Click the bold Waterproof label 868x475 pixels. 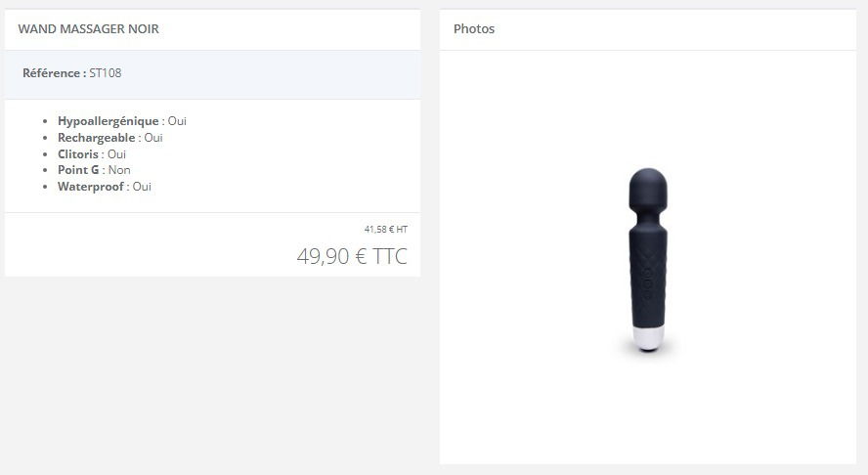coord(91,187)
